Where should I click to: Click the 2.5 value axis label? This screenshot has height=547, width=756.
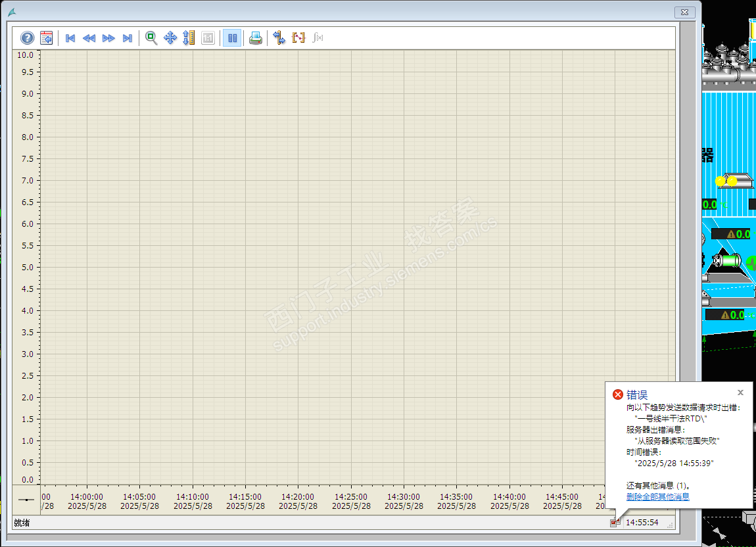pyautogui.click(x=28, y=376)
